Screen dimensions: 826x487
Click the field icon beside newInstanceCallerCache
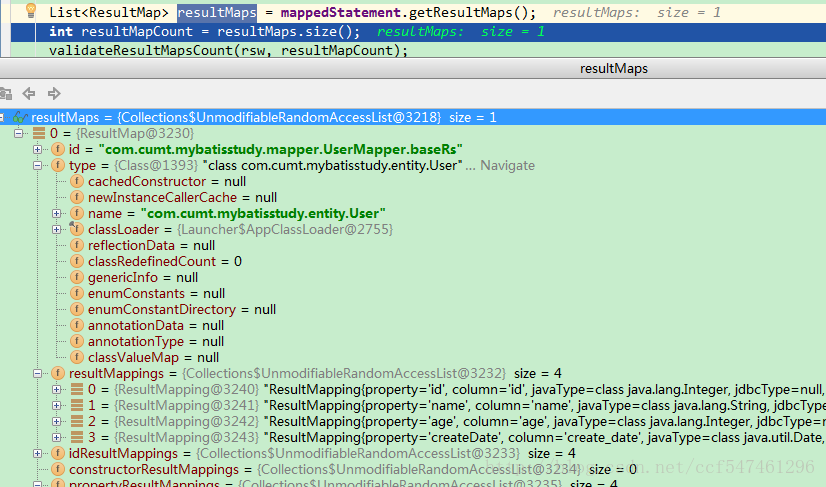click(77, 198)
